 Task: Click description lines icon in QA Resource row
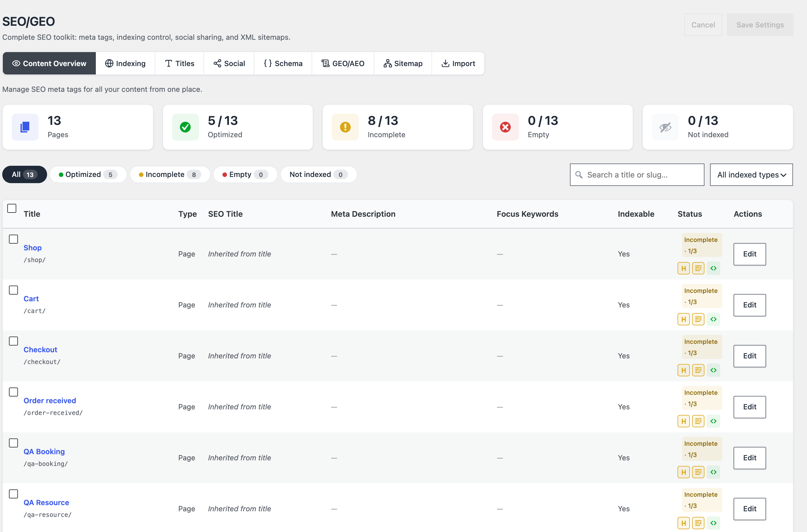[x=698, y=523]
